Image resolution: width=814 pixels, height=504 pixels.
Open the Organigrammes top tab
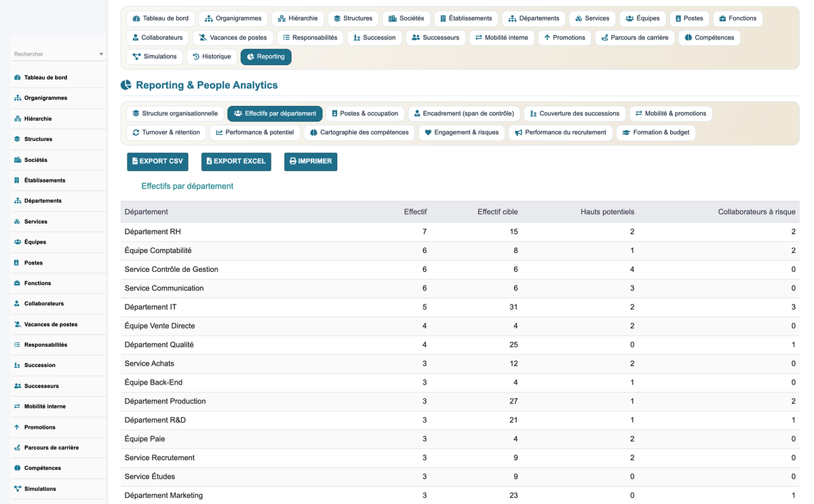pyautogui.click(x=233, y=18)
